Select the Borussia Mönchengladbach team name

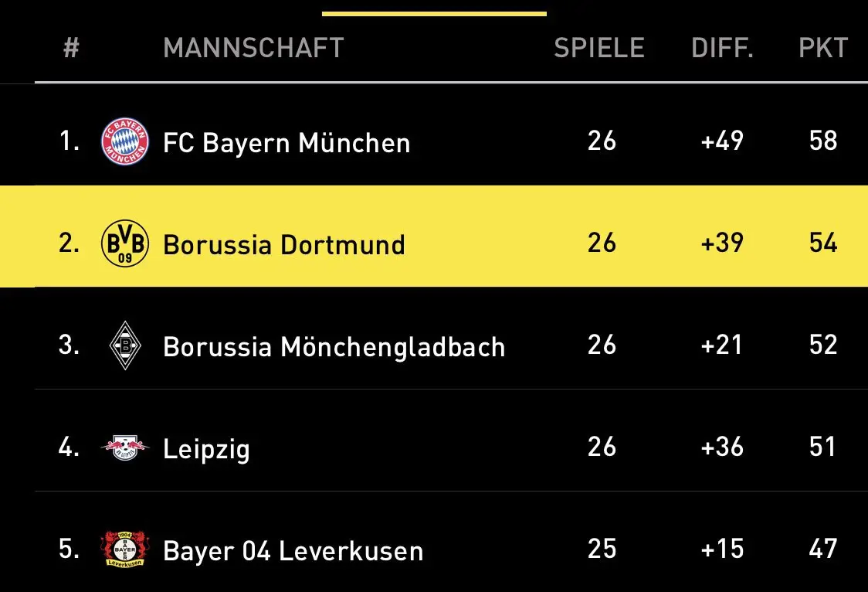click(x=334, y=347)
